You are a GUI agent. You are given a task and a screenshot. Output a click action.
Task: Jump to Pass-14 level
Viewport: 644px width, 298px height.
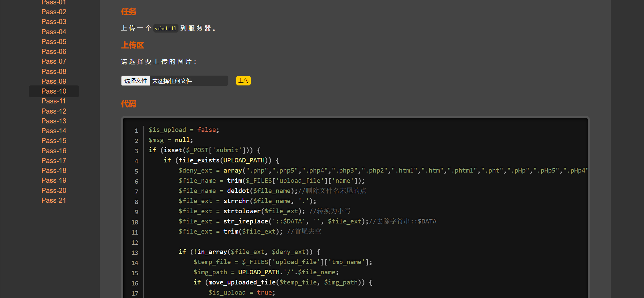54,131
